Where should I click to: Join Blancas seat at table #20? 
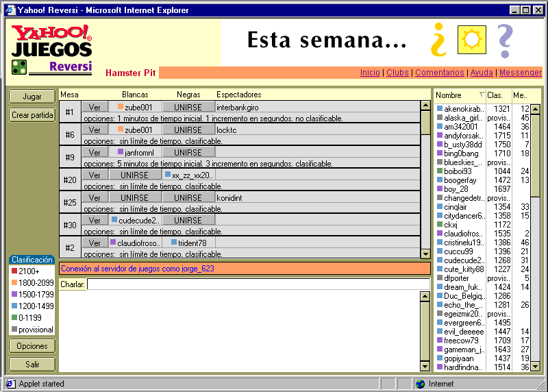coord(135,175)
